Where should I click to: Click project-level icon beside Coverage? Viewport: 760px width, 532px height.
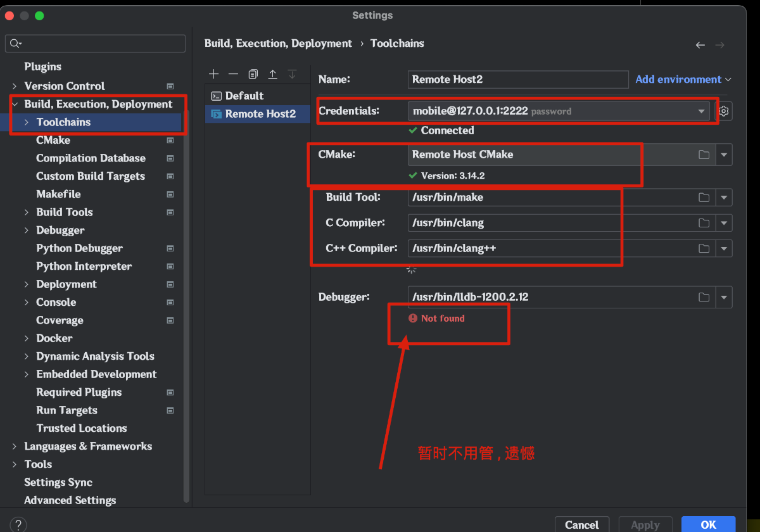[x=170, y=321]
